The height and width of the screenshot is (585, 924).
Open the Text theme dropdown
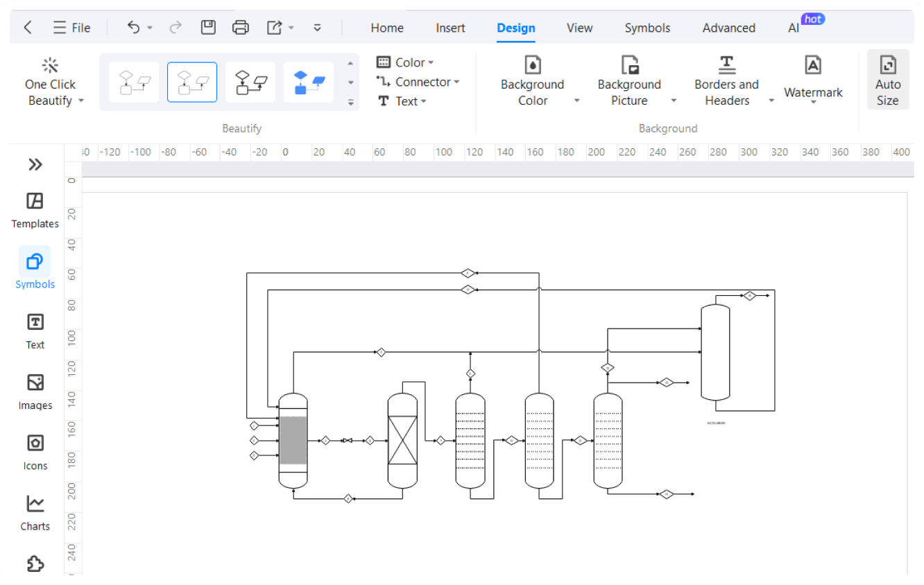coord(402,101)
